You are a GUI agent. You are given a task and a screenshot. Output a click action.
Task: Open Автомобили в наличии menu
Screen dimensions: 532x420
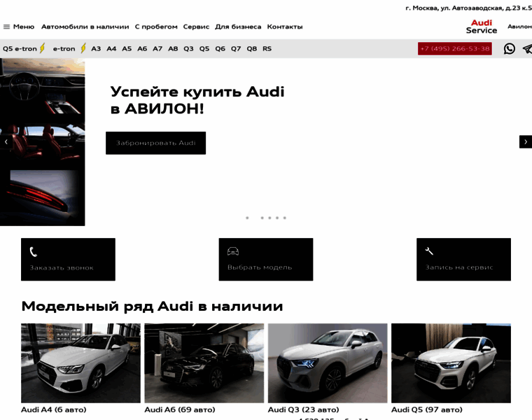pos(85,27)
